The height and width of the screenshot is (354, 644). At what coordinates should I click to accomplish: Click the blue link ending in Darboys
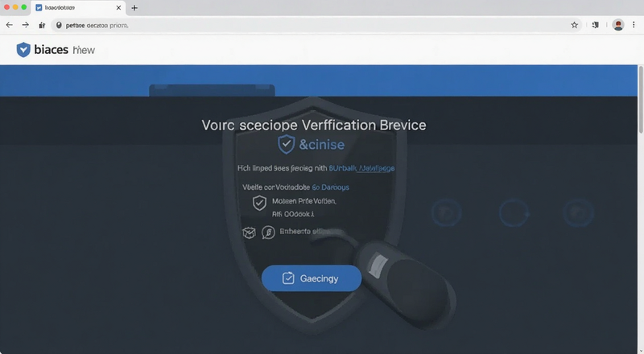point(330,187)
